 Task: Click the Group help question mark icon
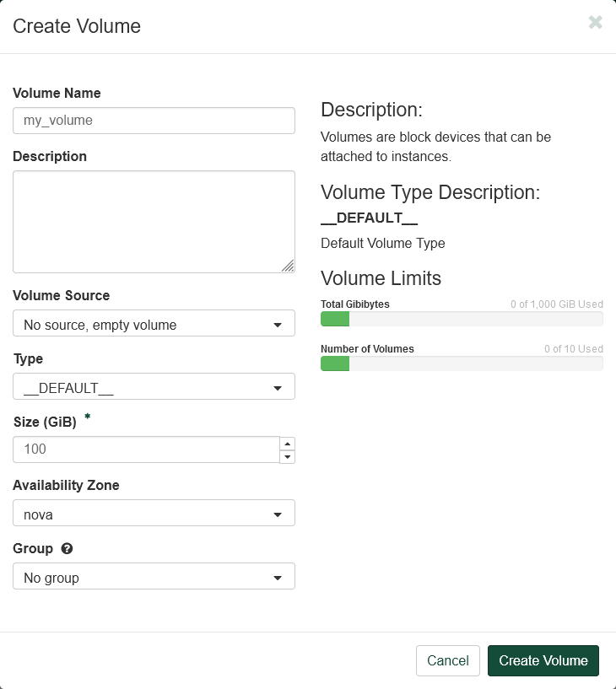[68, 548]
